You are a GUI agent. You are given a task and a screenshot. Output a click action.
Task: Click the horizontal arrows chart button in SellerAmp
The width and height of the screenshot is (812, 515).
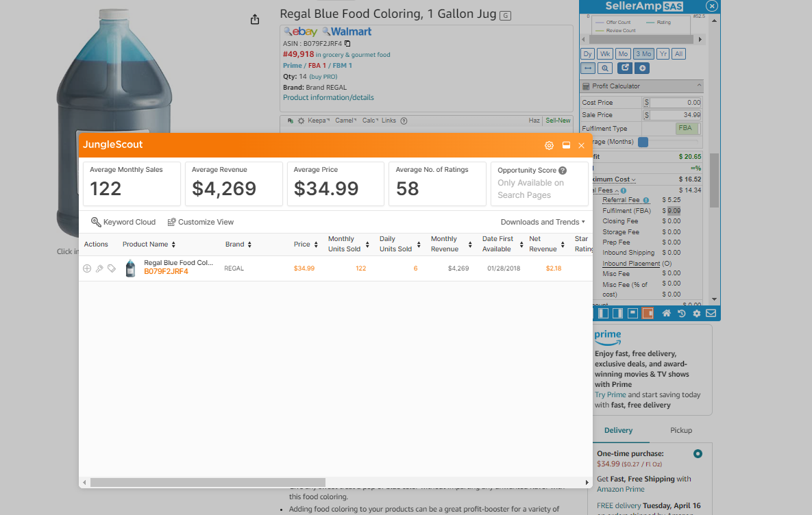click(588, 68)
